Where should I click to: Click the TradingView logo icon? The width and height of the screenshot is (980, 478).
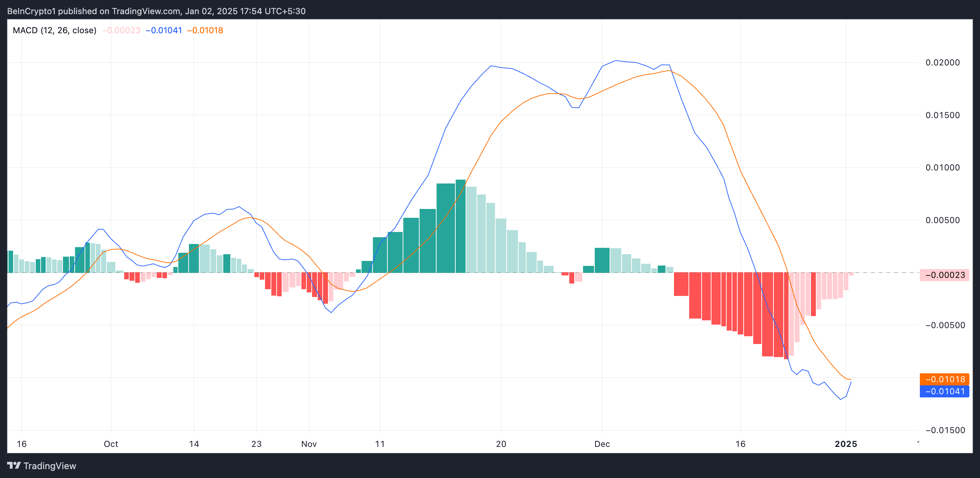click(x=14, y=466)
